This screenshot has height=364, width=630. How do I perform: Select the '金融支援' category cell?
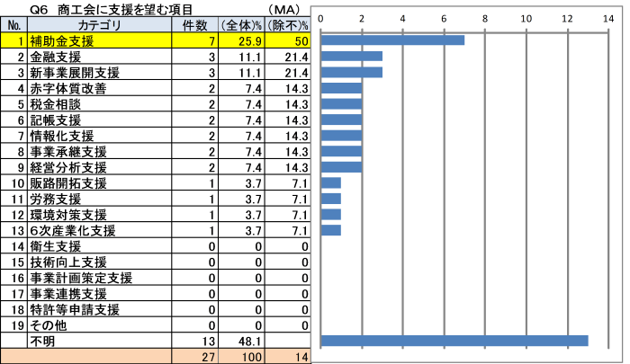(x=100, y=57)
